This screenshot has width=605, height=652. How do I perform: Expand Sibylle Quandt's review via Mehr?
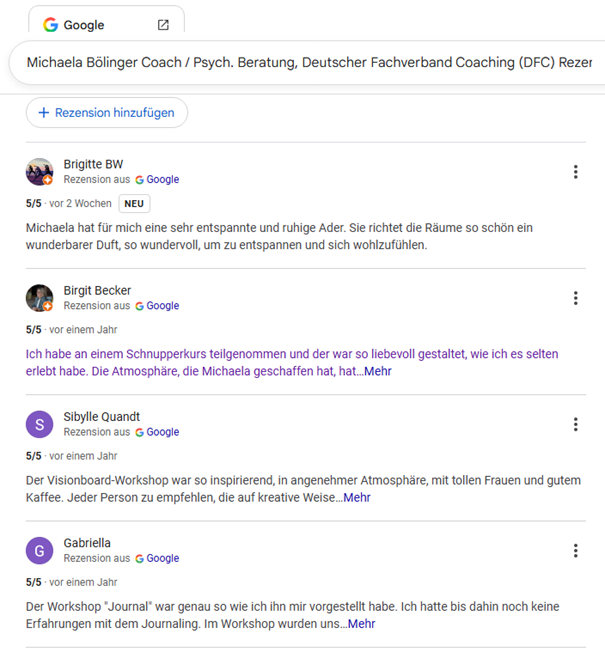click(x=356, y=497)
